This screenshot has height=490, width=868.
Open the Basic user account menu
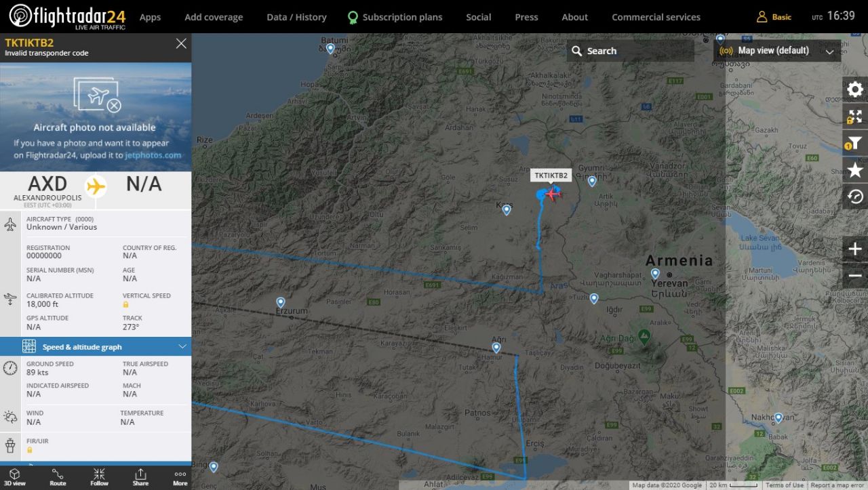774,17
